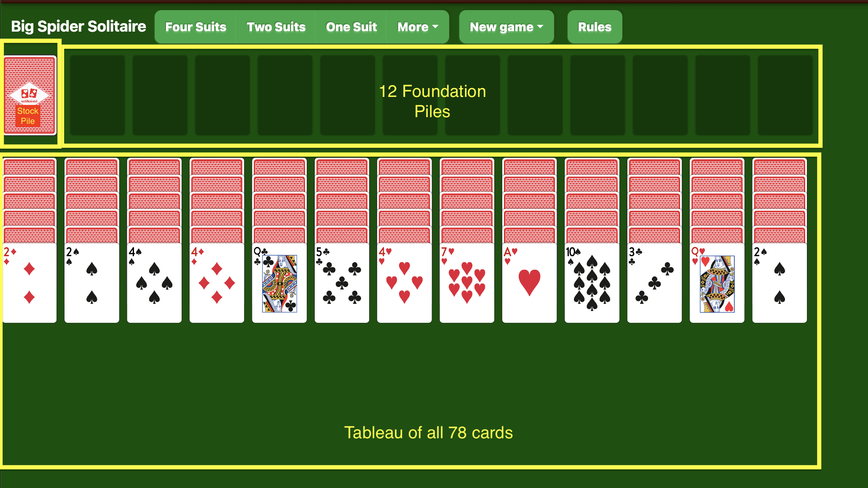
Task: Click the One Suit difficulty tab
Action: [351, 26]
